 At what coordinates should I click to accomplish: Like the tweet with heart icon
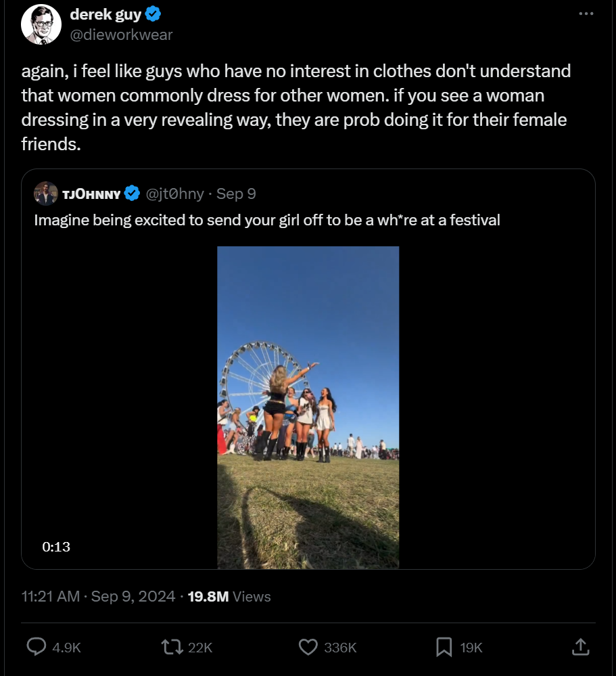coord(308,647)
